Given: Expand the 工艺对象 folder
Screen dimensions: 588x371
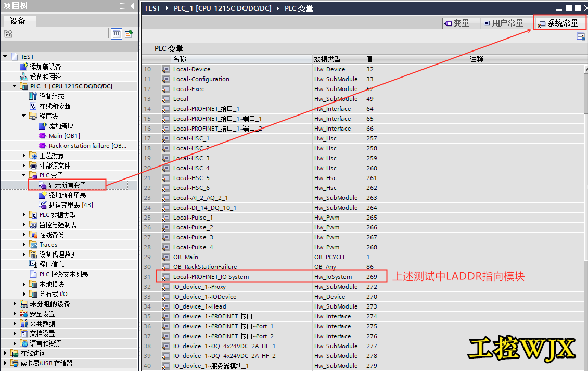Looking at the screenshot, I should tap(24, 156).
